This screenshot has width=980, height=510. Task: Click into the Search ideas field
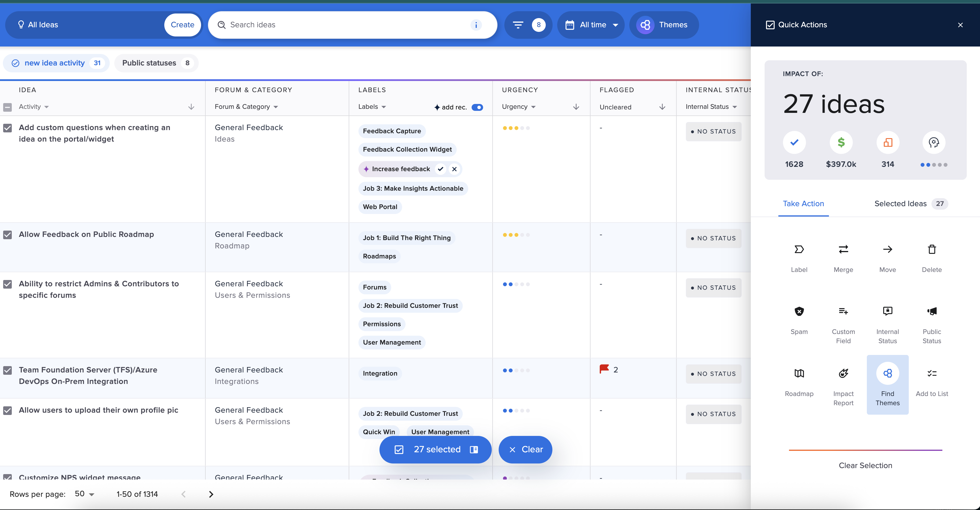[x=342, y=25]
